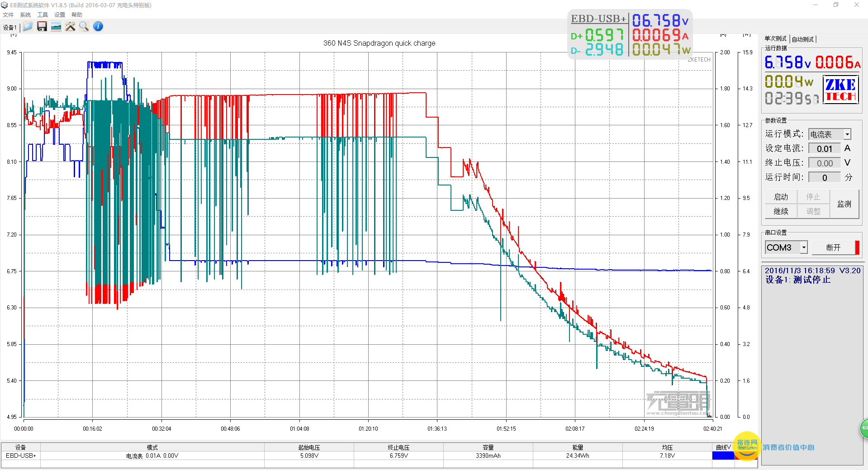This screenshot has height=470, width=868.
Task: Click the 终止电压 column header
Action: tap(398, 447)
